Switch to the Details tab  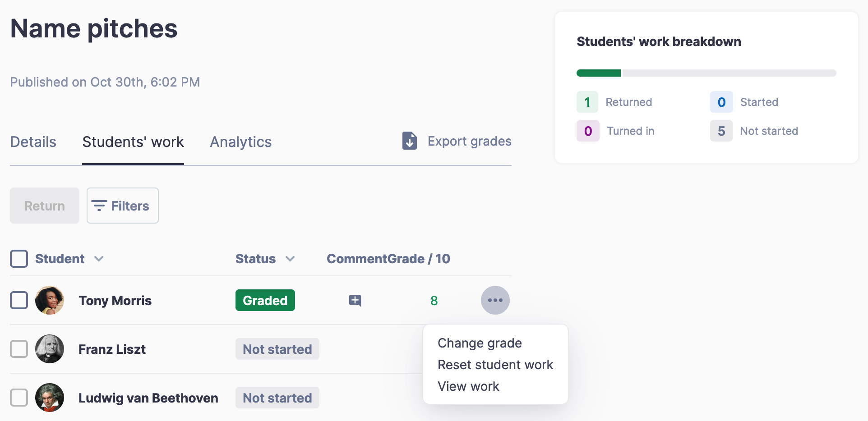(x=33, y=142)
